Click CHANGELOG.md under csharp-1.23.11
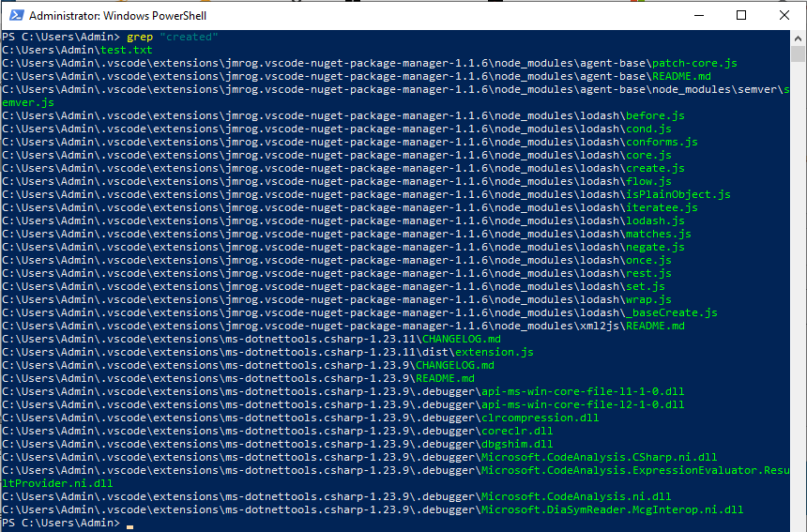 pos(461,339)
